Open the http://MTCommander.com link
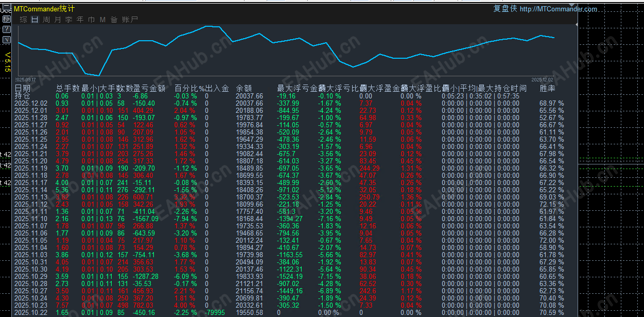 (559, 9)
